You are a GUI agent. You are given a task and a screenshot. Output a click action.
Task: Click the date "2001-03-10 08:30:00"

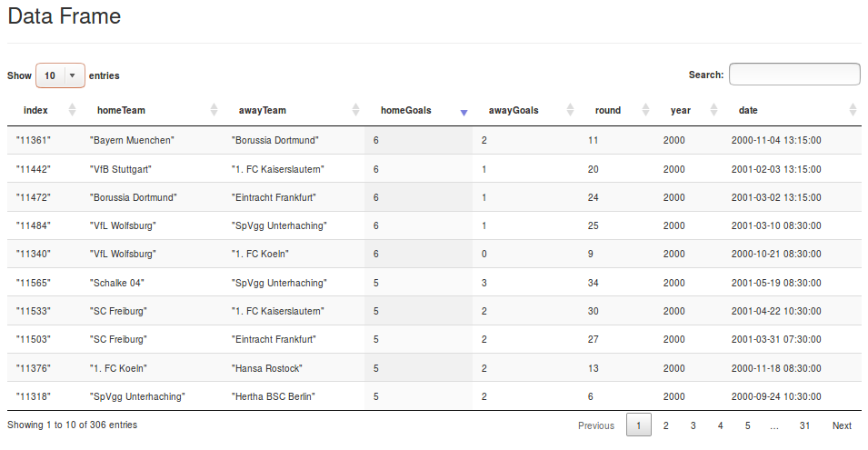tap(776, 225)
